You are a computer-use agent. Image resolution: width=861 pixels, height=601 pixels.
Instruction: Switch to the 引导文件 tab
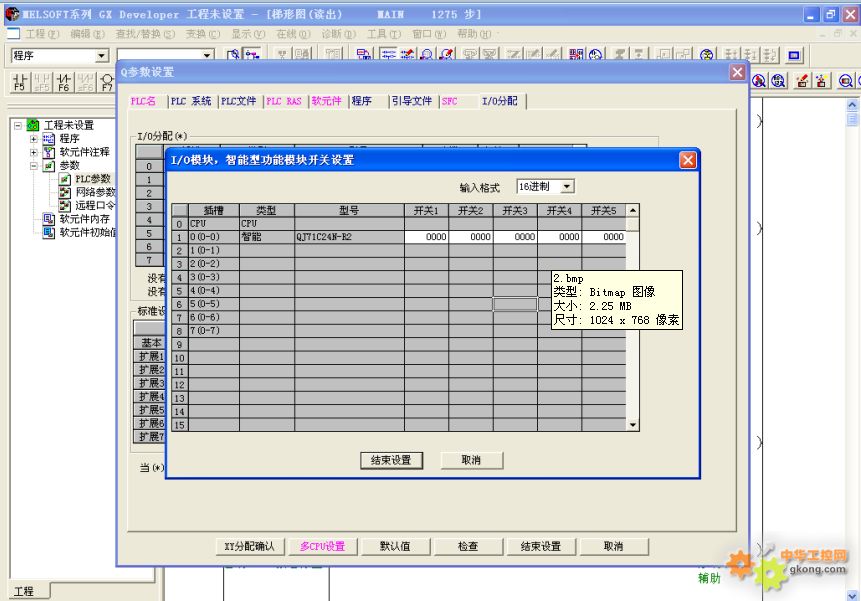(412, 101)
